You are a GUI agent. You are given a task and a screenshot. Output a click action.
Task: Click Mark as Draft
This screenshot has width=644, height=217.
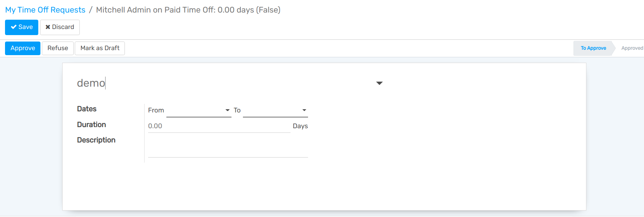tap(99, 48)
